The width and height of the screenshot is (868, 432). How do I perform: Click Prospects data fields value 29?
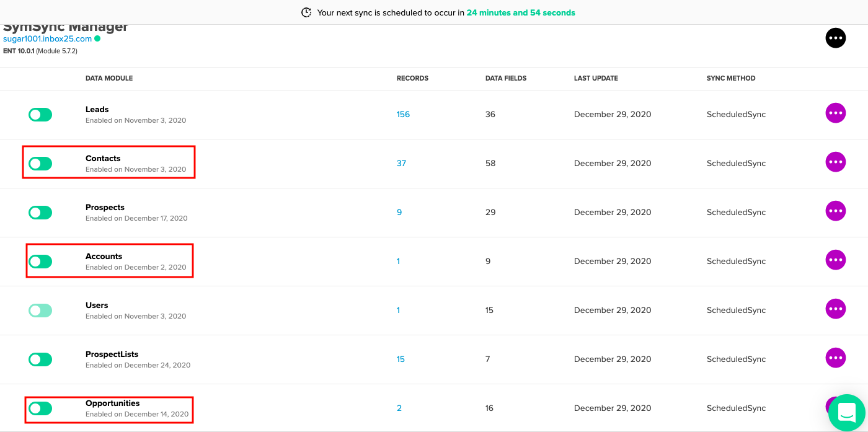490,213
